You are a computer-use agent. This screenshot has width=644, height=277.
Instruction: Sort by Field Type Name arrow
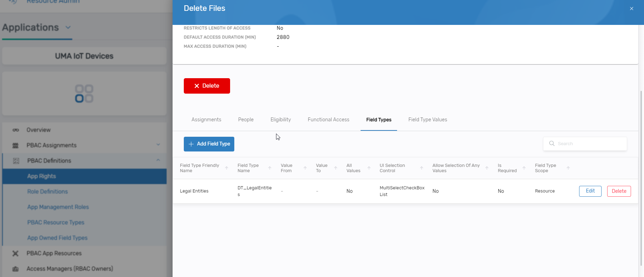tap(270, 168)
